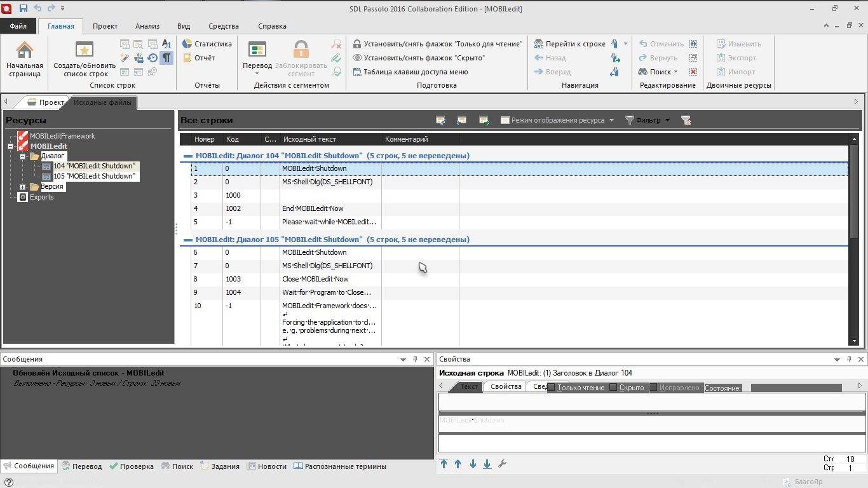Open the Перевод dropdown arrow
This screenshot has width=868, height=488.
[257, 73]
